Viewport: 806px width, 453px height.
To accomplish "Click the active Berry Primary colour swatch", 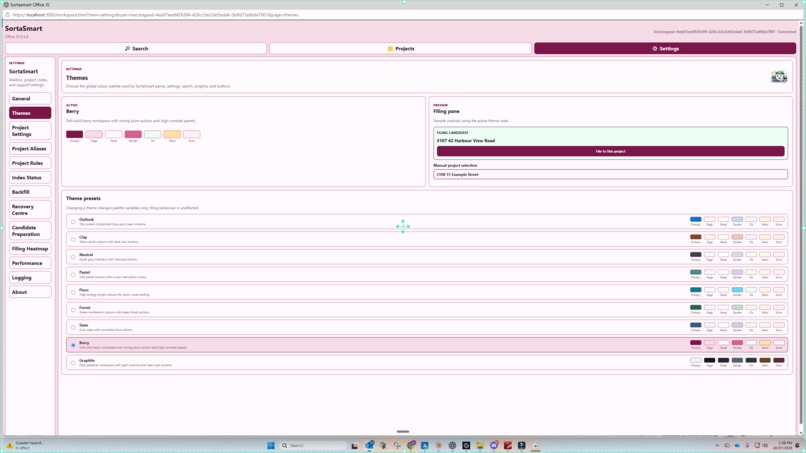I will point(75,134).
